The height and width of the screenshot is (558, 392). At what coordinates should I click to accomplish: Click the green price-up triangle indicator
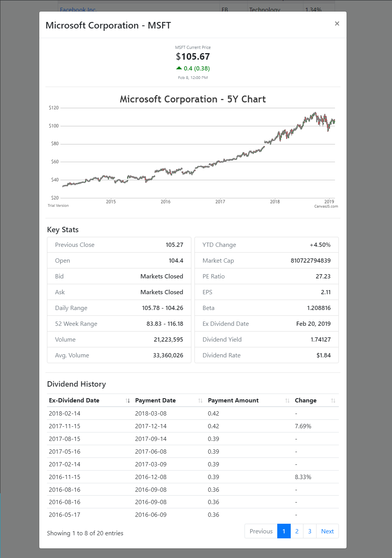[179, 68]
